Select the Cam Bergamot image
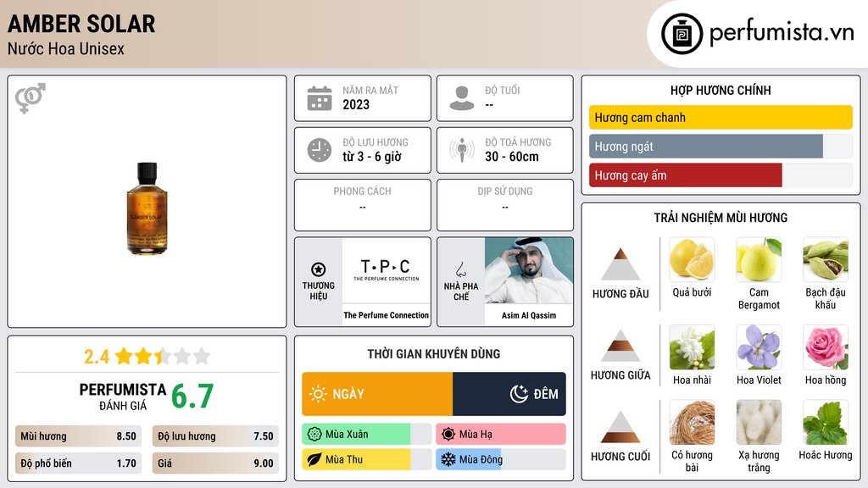 [759, 259]
